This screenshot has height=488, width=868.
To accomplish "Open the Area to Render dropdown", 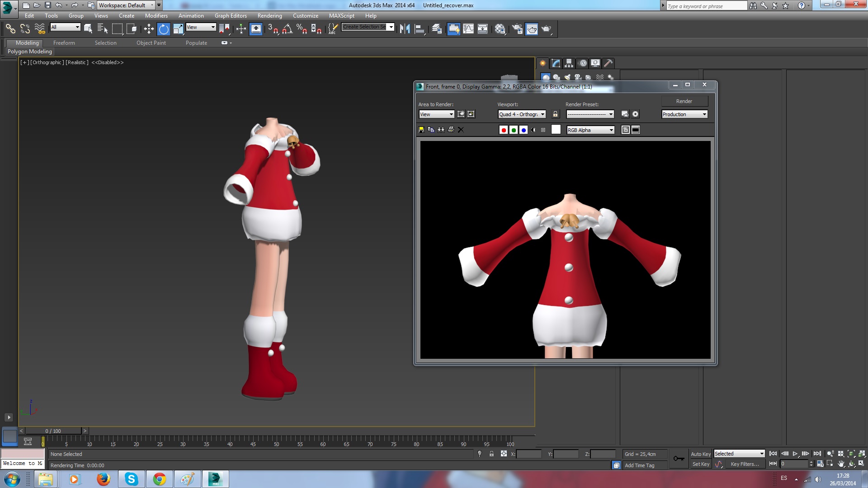I will [x=436, y=114].
